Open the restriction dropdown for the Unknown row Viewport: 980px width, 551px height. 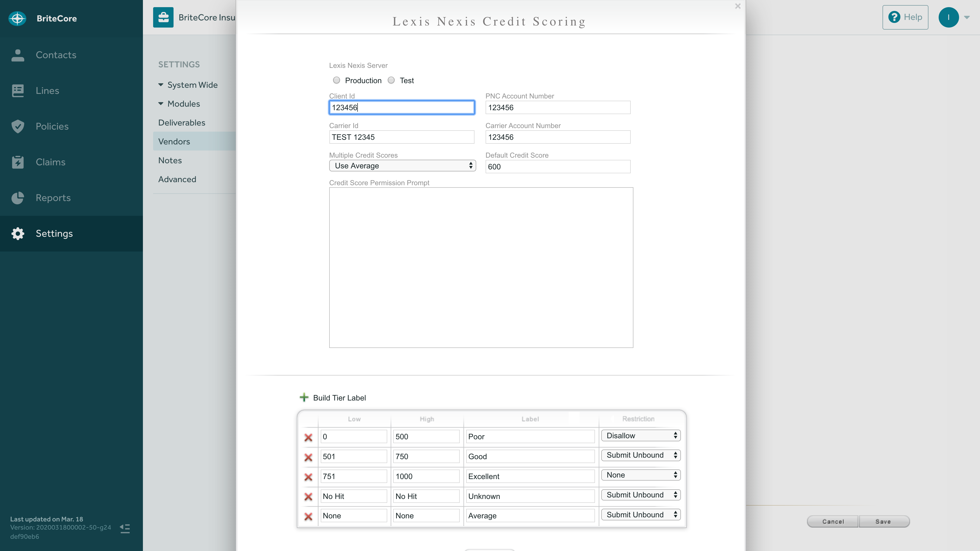641,495
